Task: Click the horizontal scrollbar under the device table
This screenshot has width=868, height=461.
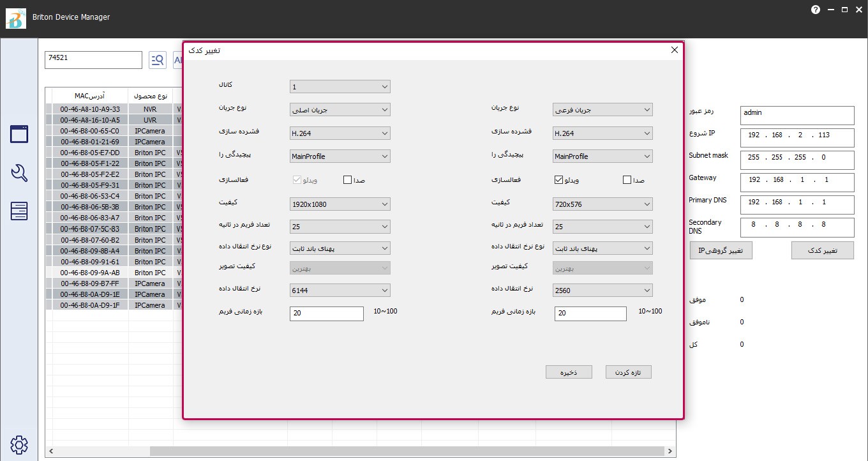Action: (x=408, y=451)
